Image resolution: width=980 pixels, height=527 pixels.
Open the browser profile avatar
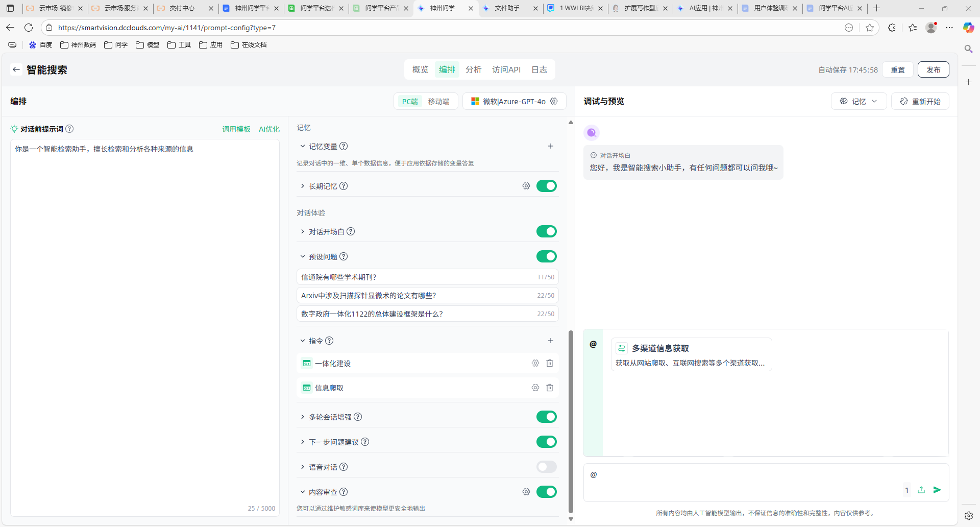[x=931, y=28]
